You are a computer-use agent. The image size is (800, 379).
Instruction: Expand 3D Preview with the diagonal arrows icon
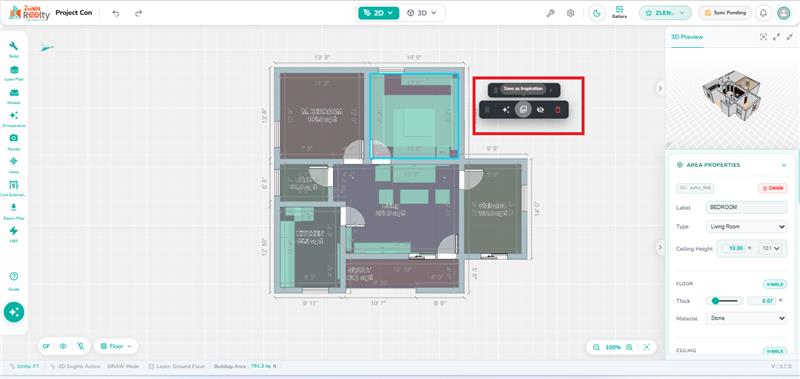coord(777,37)
